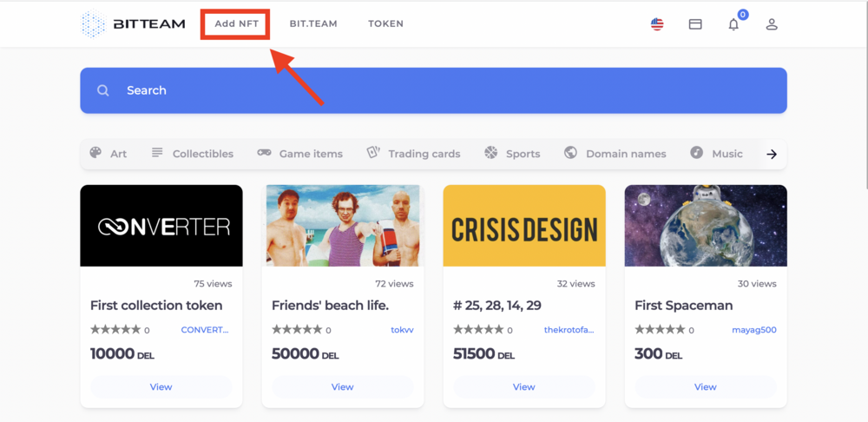Open the TOKEN menu item
The image size is (868, 422).
tap(386, 23)
